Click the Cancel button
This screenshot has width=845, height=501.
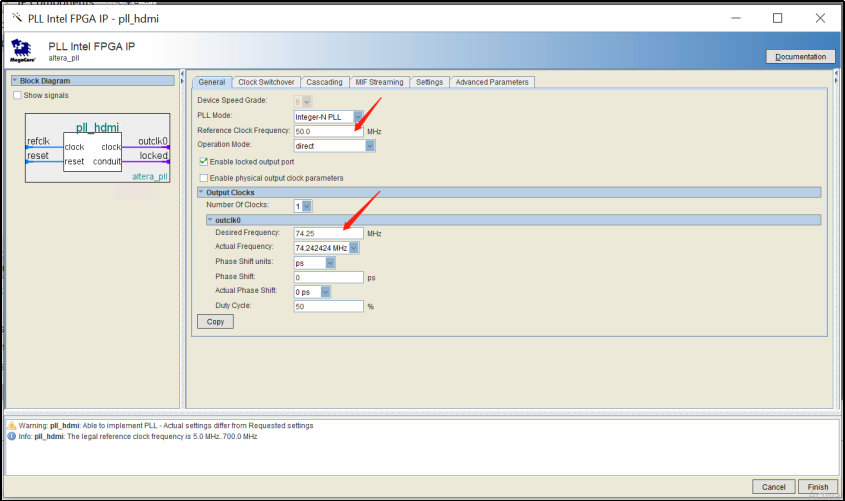point(773,487)
